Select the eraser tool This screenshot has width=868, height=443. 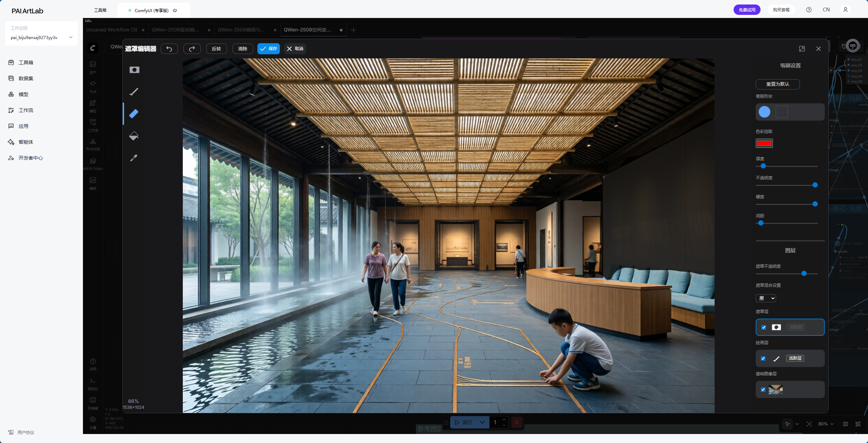[134, 114]
